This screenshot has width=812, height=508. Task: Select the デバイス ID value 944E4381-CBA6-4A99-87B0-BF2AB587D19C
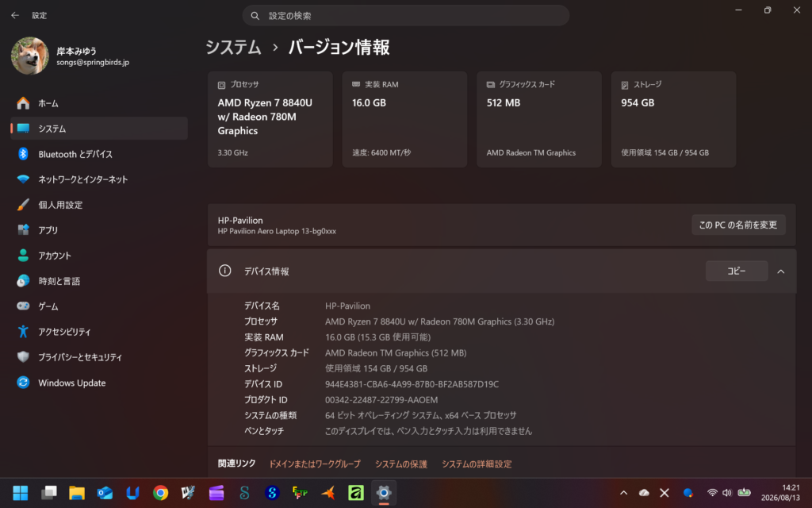pyautogui.click(x=412, y=384)
